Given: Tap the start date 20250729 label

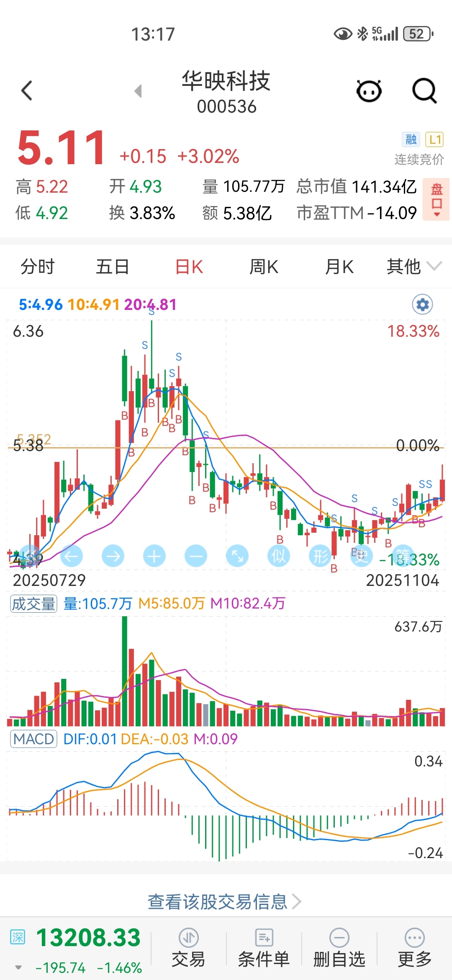Looking at the screenshot, I should coord(49,580).
